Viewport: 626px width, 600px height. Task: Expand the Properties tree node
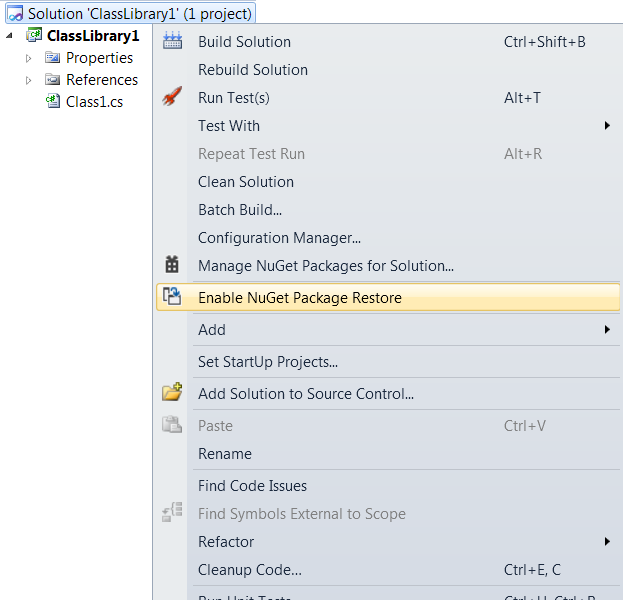coord(28,58)
